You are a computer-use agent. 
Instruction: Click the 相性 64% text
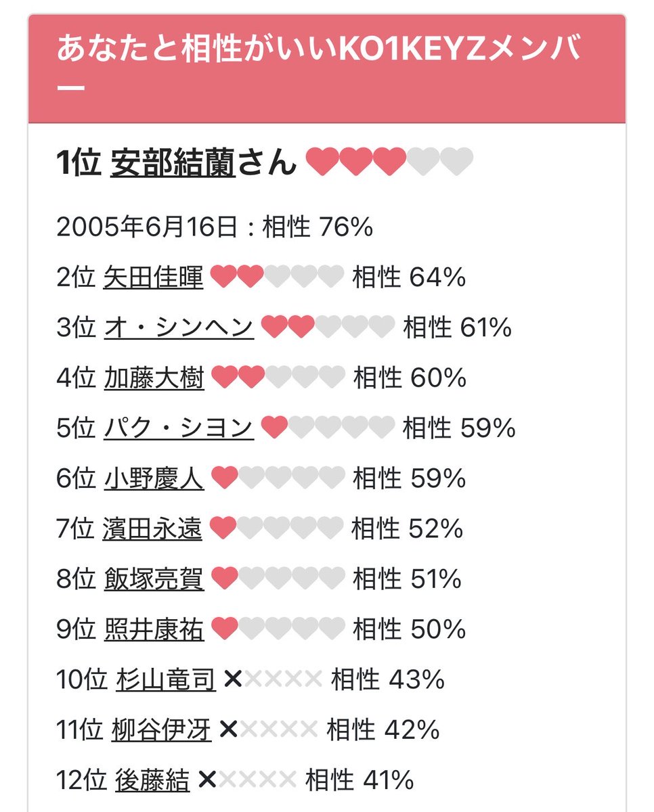pyautogui.click(x=409, y=277)
